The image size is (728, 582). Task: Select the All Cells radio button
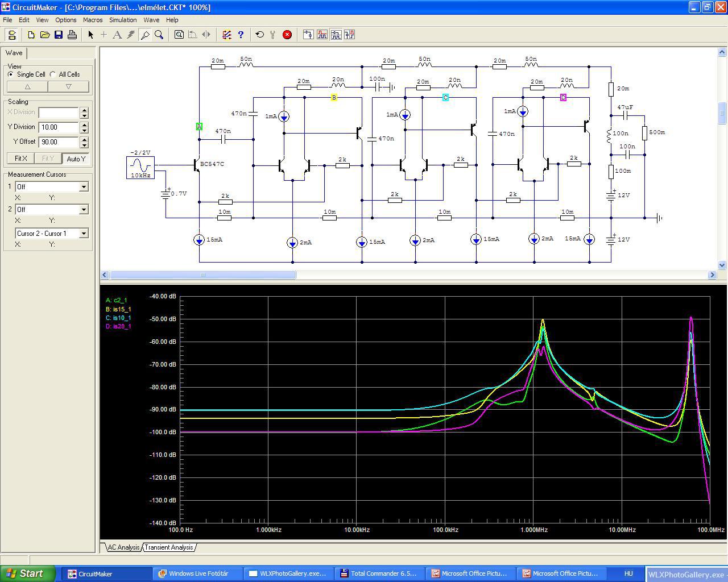tap(53, 74)
